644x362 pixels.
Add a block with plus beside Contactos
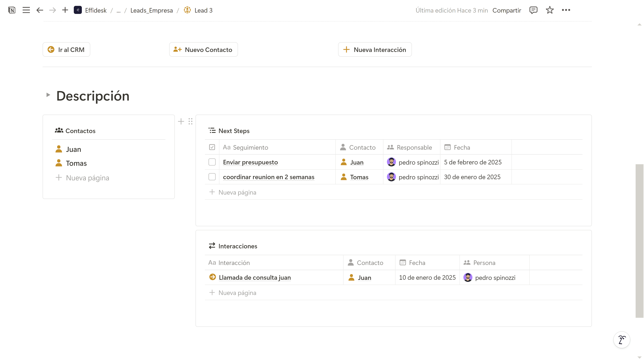(x=181, y=121)
